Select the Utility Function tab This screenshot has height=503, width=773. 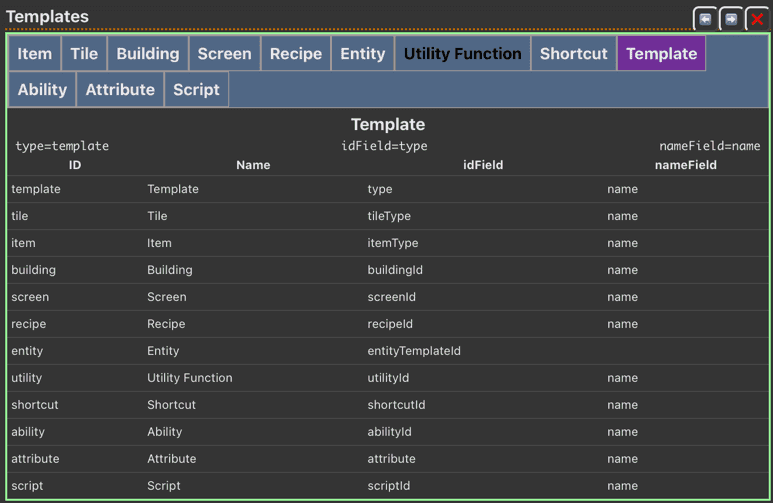point(462,54)
